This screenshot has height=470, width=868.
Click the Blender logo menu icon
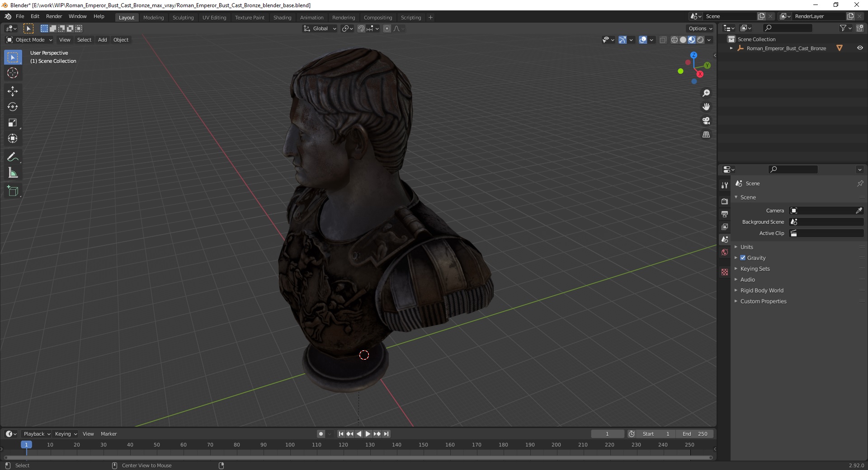point(8,16)
